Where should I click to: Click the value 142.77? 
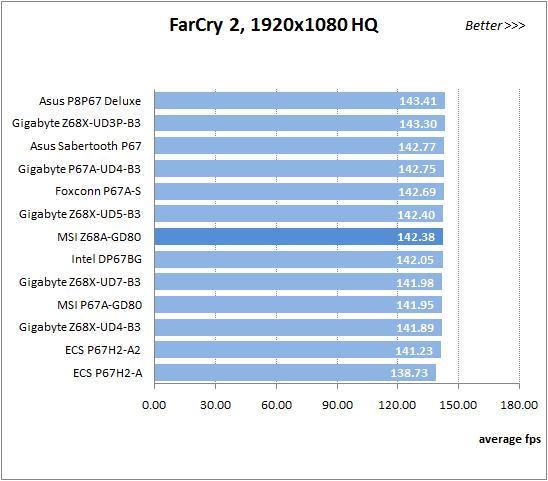pyautogui.click(x=417, y=146)
